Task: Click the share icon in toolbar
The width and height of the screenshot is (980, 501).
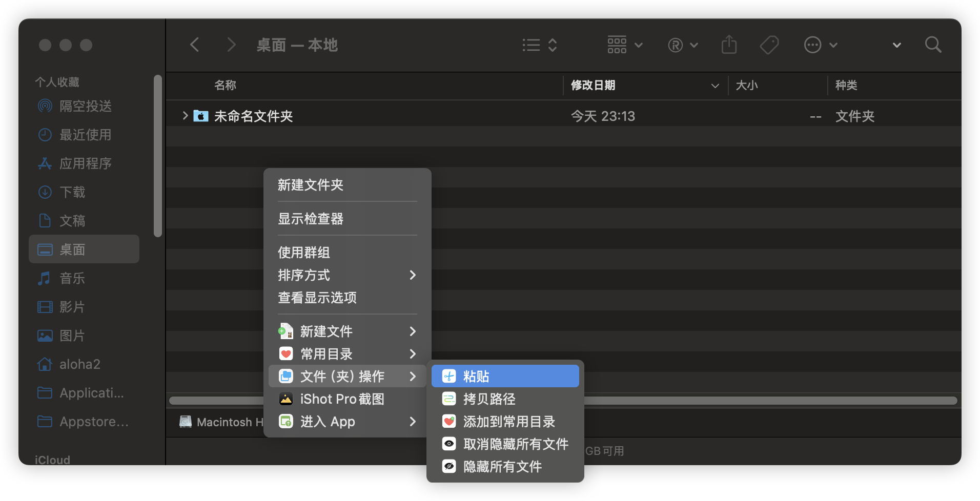Action: [729, 45]
